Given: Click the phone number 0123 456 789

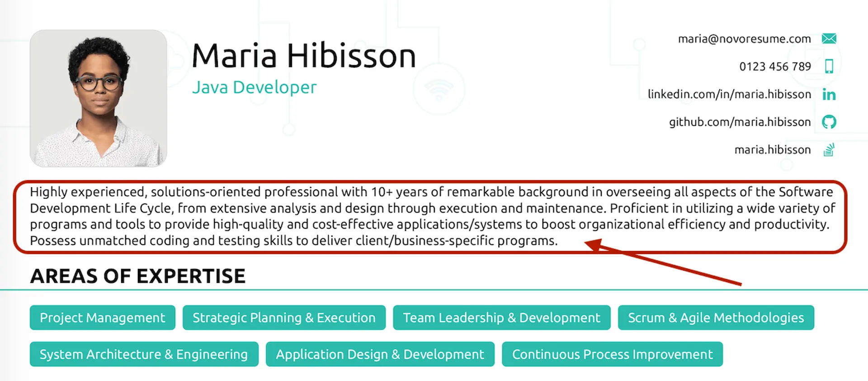Looking at the screenshot, I should point(775,67).
